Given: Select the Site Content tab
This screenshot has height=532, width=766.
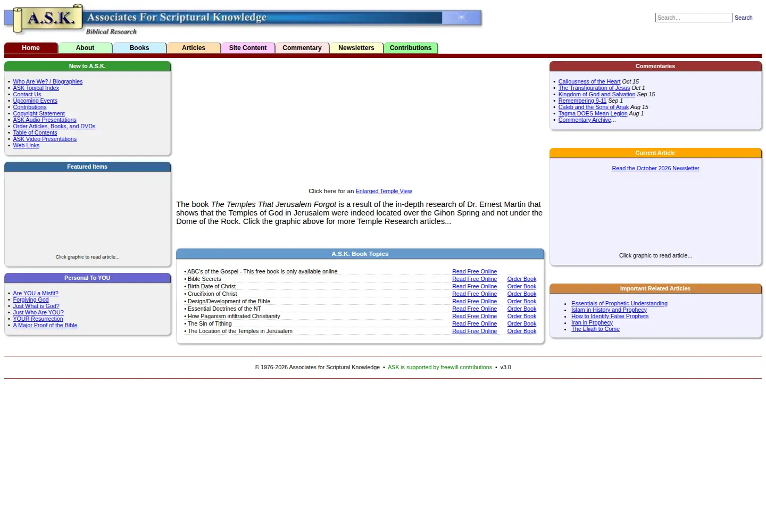Looking at the screenshot, I should tap(248, 48).
